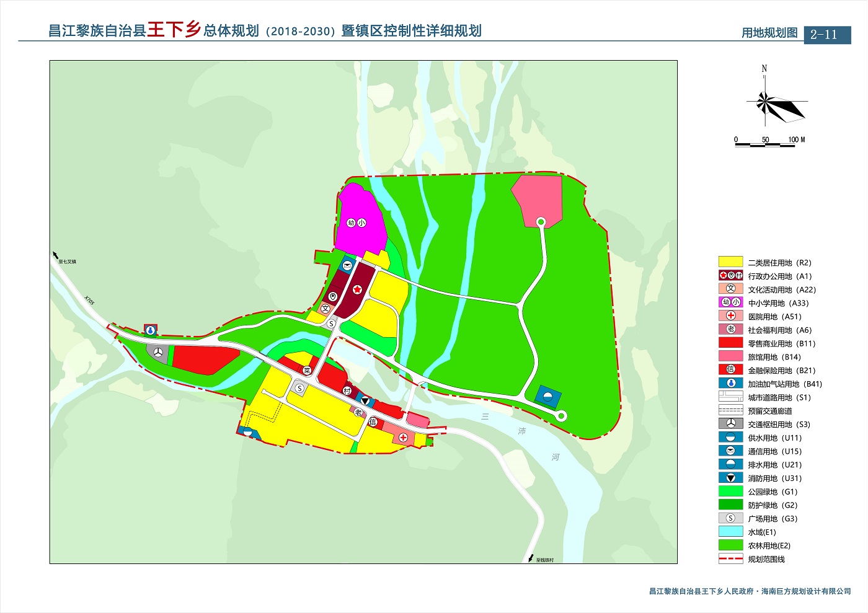Click the legend icon for 排水用地 (U21)

coord(730,464)
